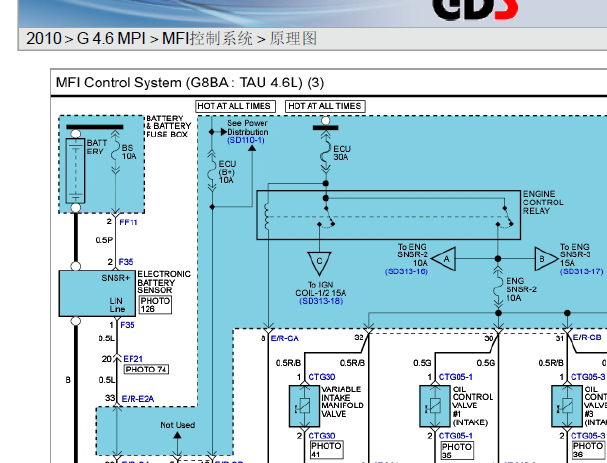Click the CTG05-3 link at pin 2

pos(588,436)
